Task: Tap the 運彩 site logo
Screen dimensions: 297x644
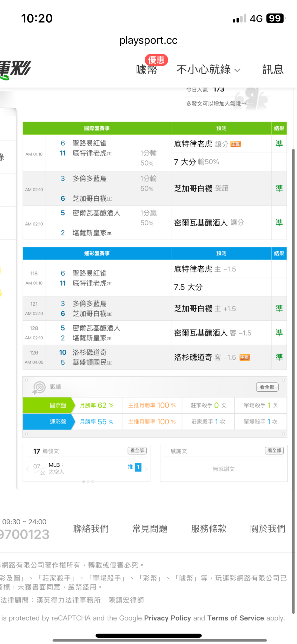Action: (15, 69)
